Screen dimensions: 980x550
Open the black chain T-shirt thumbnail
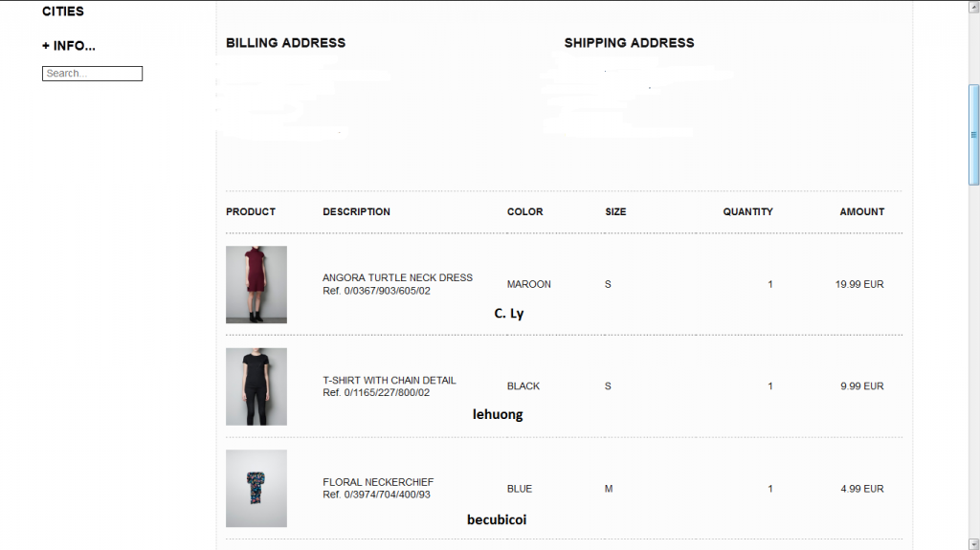click(x=256, y=386)
